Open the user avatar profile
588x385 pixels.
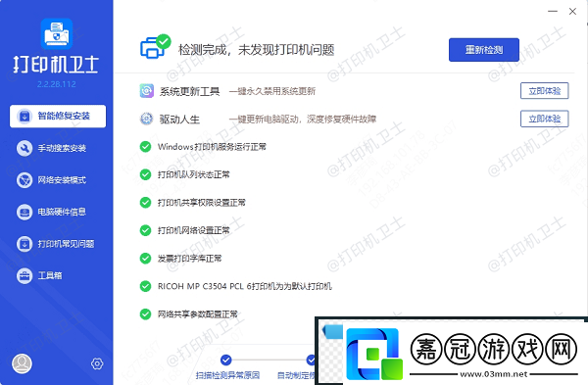22,363
